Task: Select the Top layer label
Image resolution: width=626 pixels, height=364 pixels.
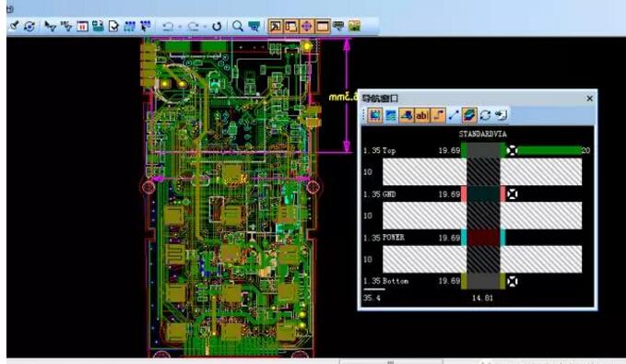Action: [389, 150]
